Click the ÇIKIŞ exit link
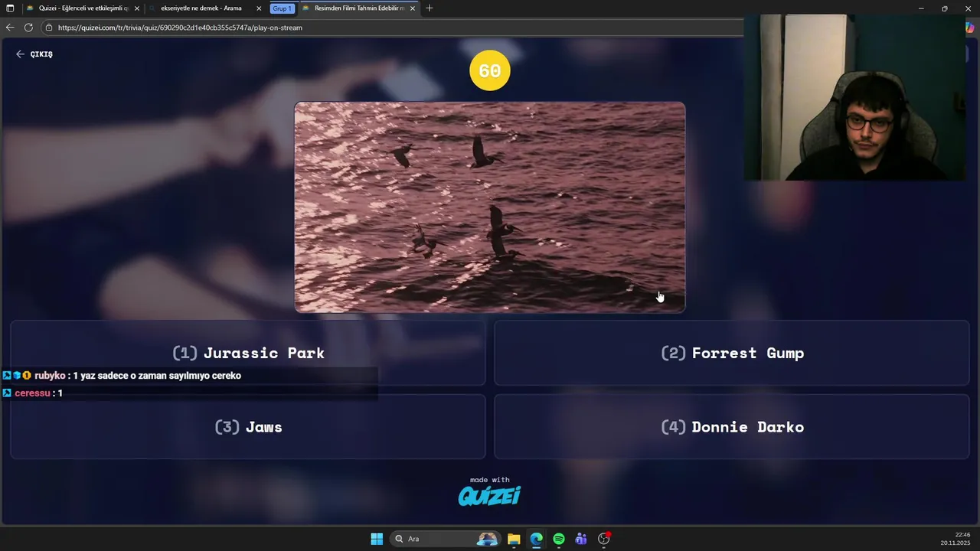The width and height of the screenshot is (980, 551). [x=34, y=54]
